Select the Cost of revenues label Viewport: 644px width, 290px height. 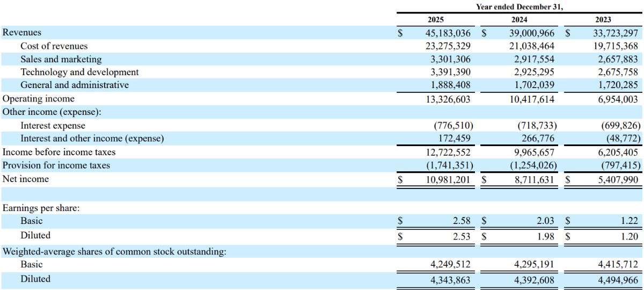[x=54, y=46]
